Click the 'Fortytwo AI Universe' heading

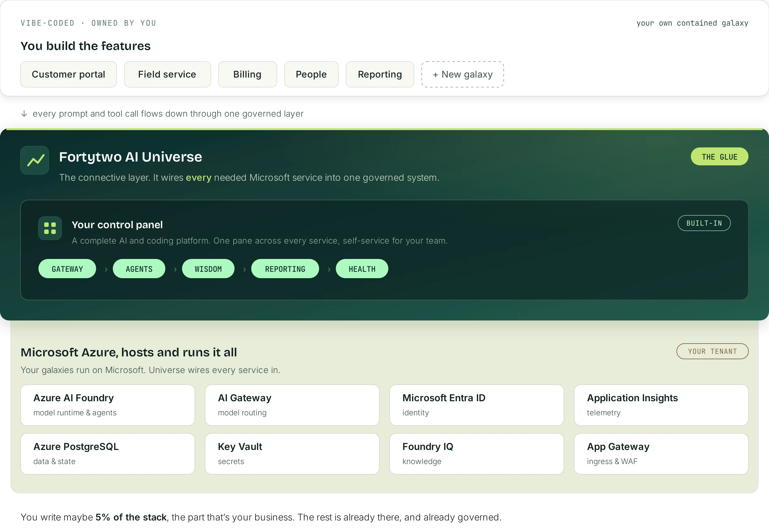tap(131, 157)
